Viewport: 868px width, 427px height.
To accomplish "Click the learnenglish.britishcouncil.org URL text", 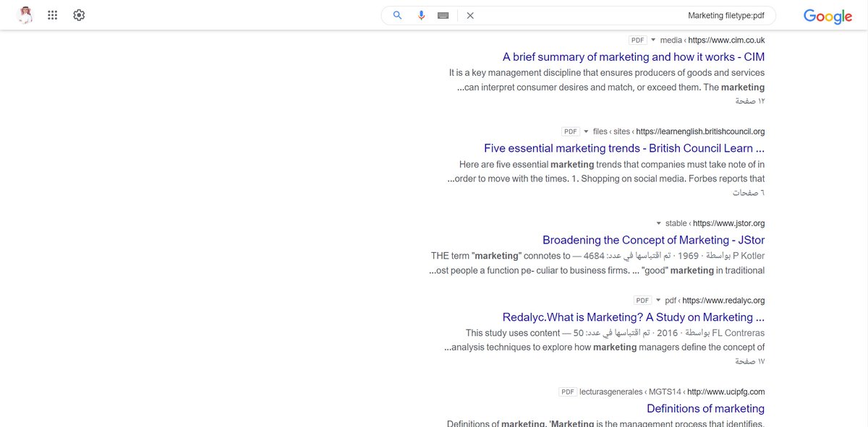I will (700, 131).
